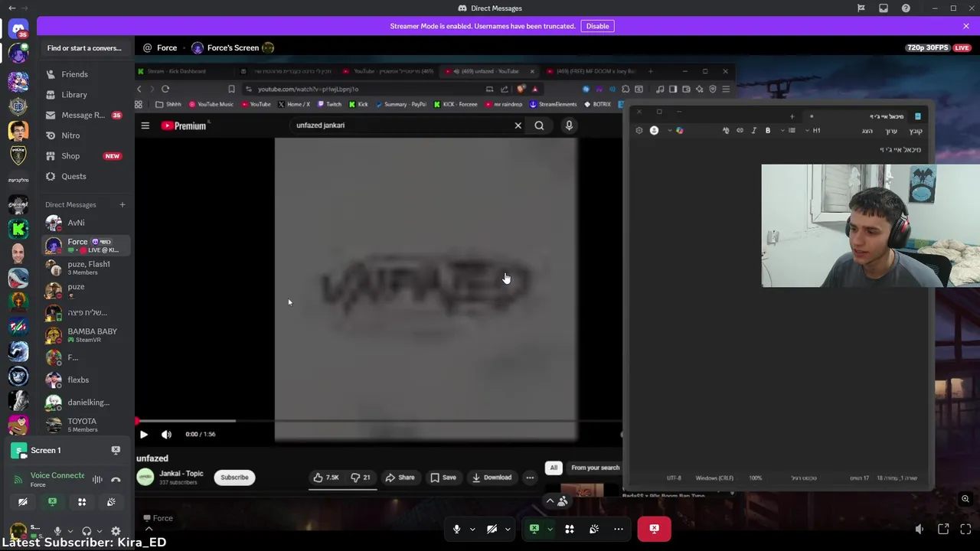Open activities launcher in voice panel

[82, 502]
